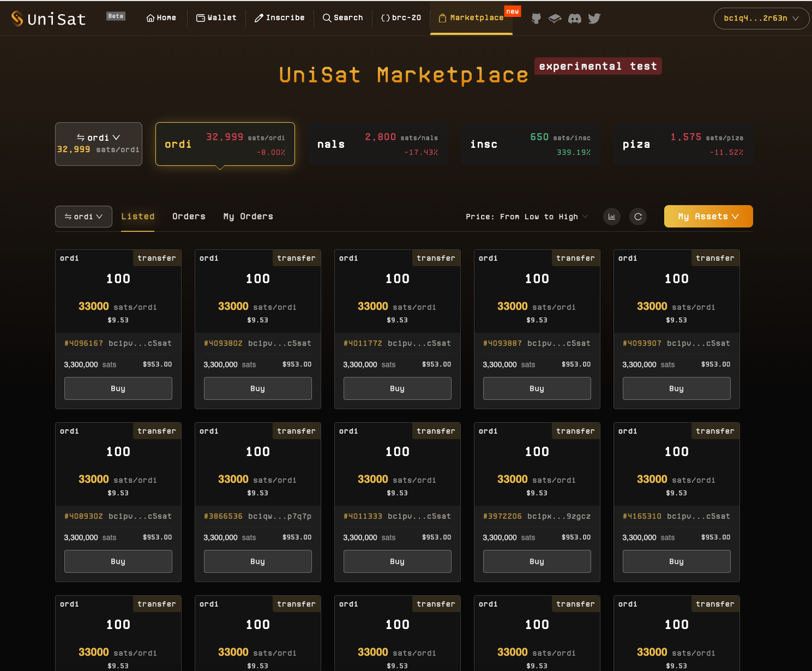The width and height of the screenshot is (812, 671).
Task: Buy the ordi listing #4096167
Action: 118,388
